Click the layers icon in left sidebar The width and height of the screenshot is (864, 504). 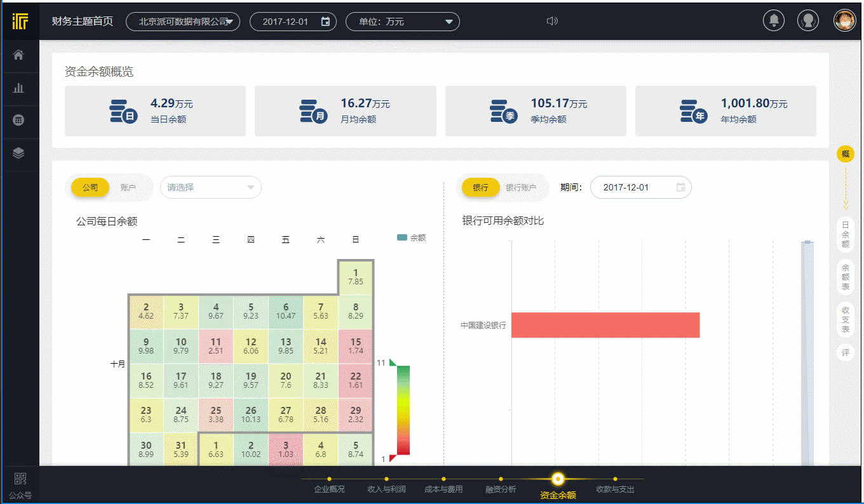(20, 154)
